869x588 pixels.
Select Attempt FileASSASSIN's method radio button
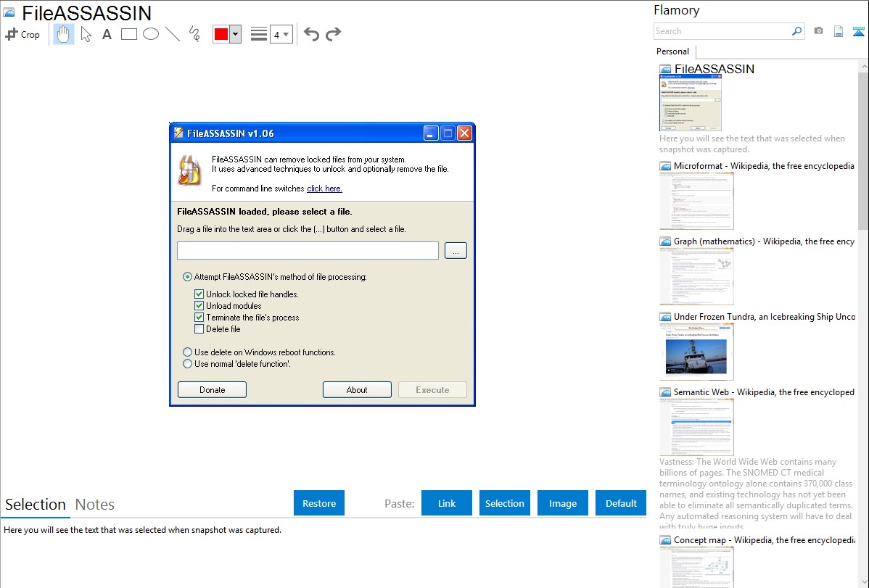click(187, 276)
